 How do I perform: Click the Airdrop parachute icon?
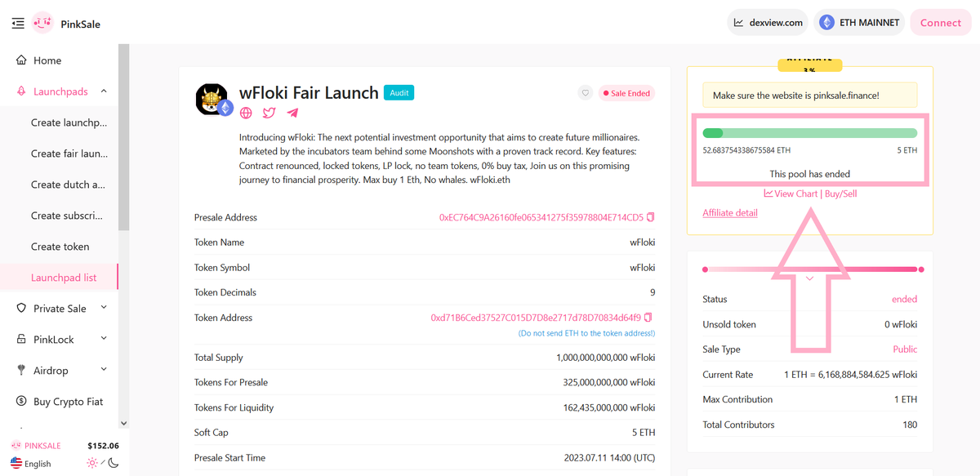tap(21, 371)
